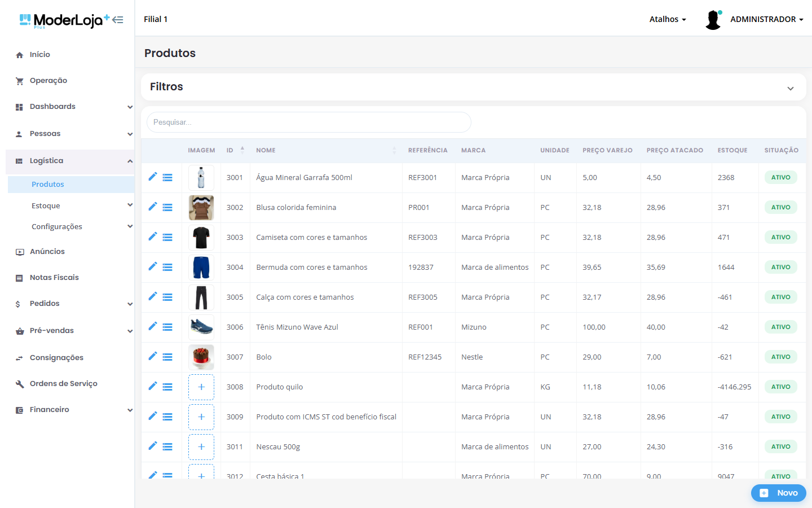The height and width of the screenshot is (508, 812).
Task: Go to Início in sidebar
Action: coord(40,55)
